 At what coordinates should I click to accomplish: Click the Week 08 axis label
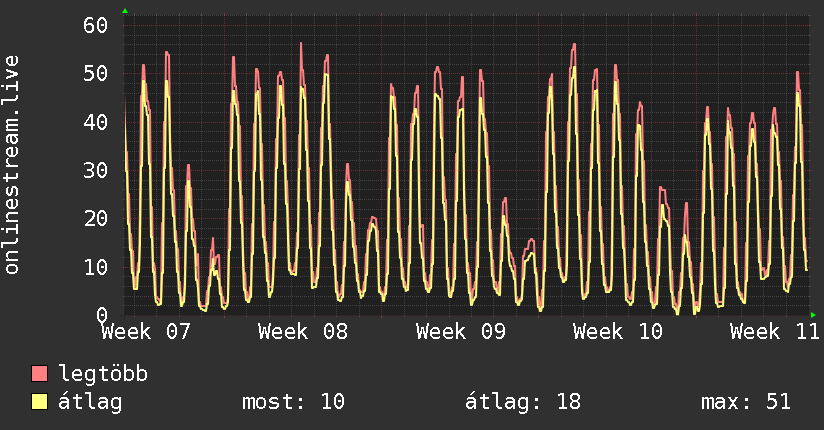[303, 332]
